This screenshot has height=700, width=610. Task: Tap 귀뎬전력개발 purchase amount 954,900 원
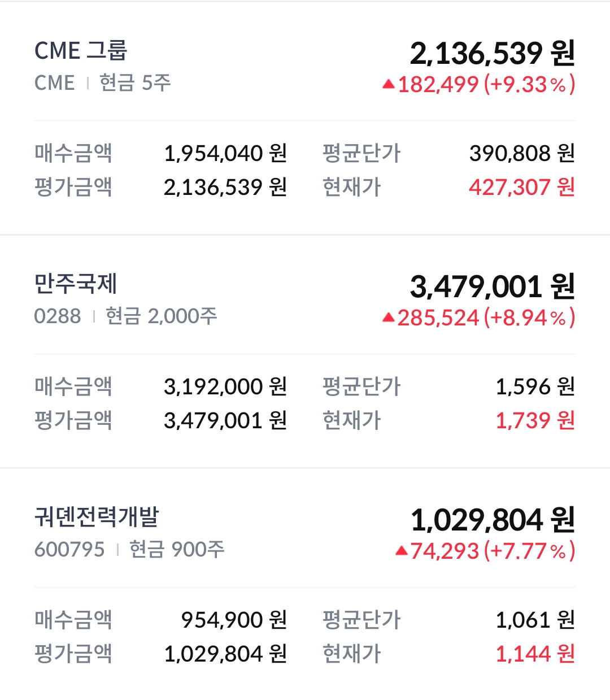tap(234, 620)
